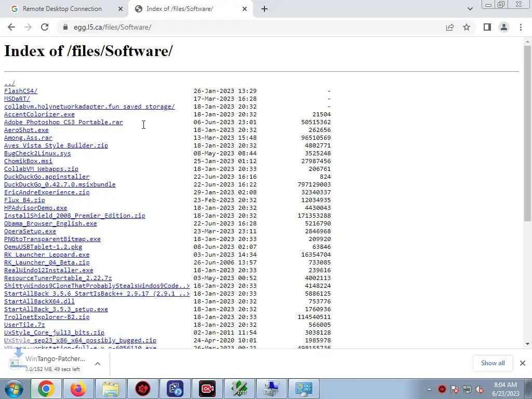Screen dimensions: 532x399
Task: Open Windows Explorer from taskbar
Action: click(x=111, y=389)
